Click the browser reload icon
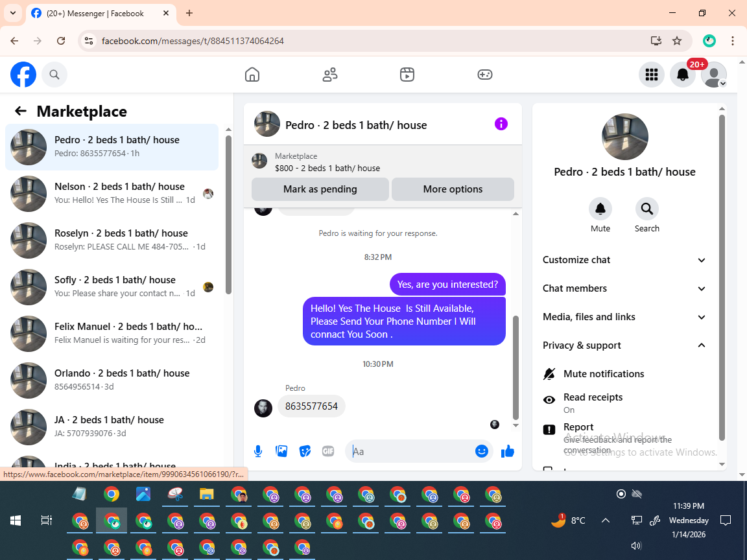 [x=61, y=41]
